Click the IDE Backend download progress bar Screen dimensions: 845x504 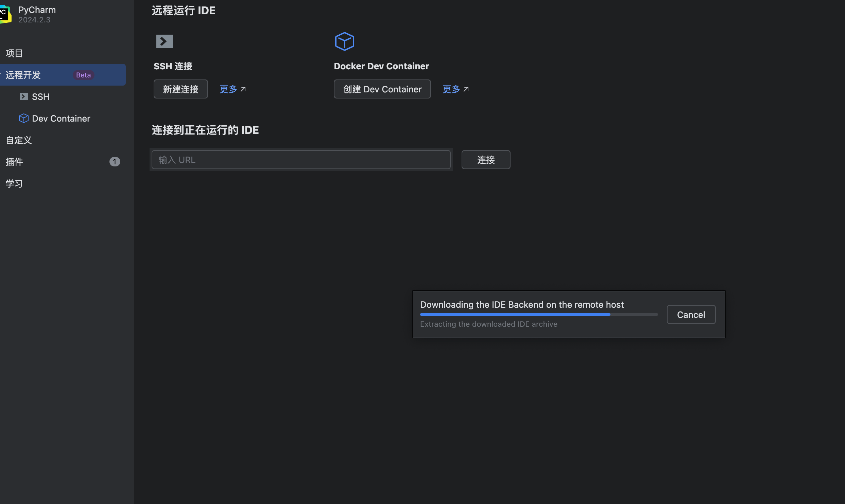tap(538, 314)
